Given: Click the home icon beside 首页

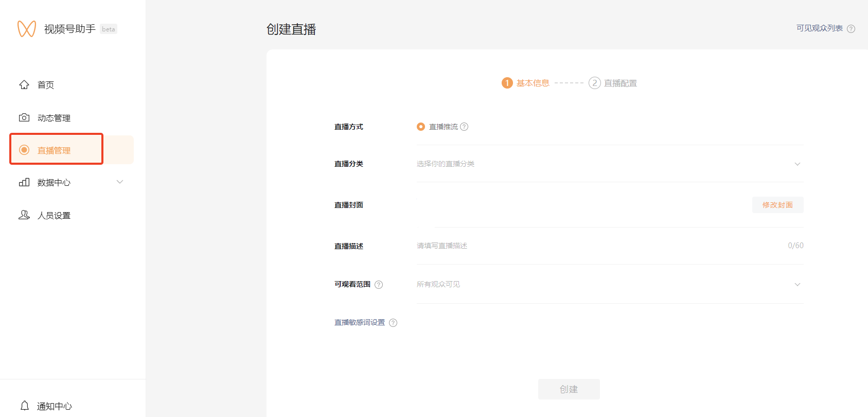Looking at the screenshot, I should point(24,85).
